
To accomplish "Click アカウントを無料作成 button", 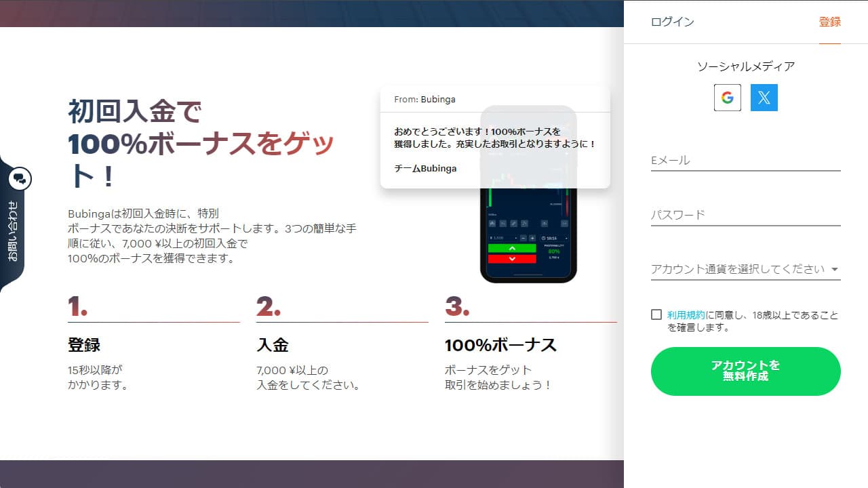I will coord(746,371).
